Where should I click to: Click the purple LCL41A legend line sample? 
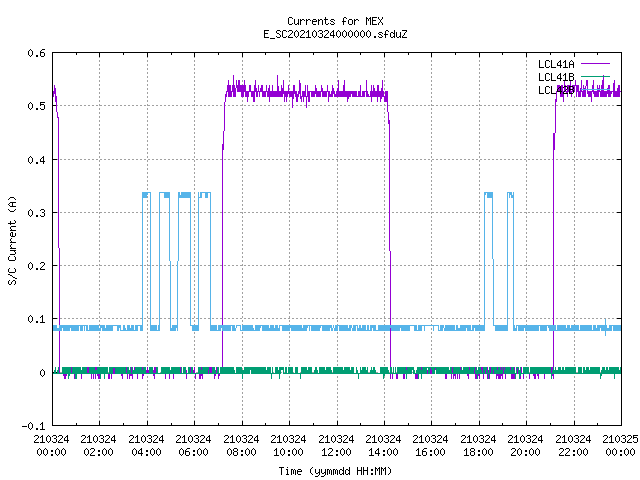pos(595,64)
